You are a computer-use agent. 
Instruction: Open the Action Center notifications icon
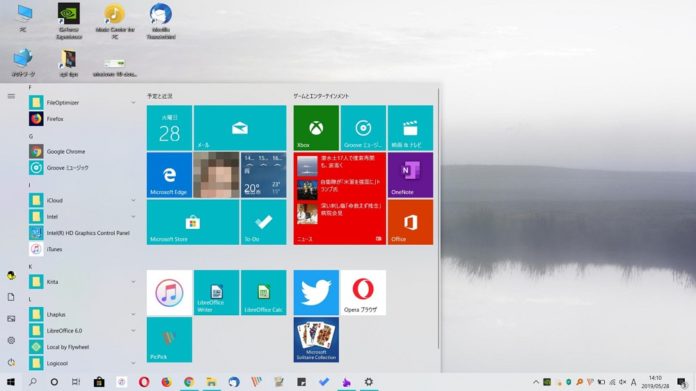pyautogui.click(x=682, y=382)
